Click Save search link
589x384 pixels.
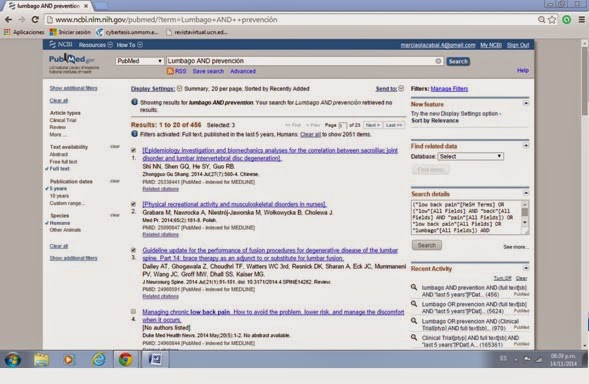208,71
